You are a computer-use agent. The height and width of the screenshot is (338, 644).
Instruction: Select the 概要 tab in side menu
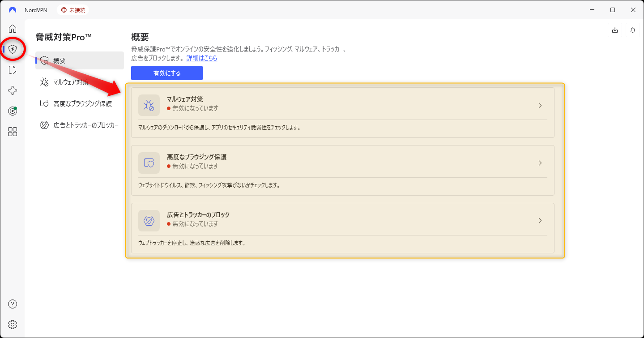tap(80, 60)
